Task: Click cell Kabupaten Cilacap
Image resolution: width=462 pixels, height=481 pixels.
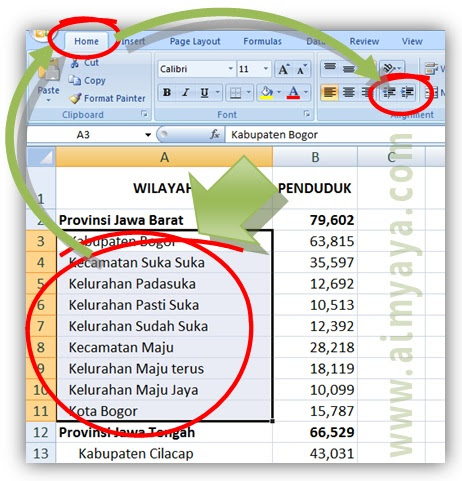Action: click(x=164, y=453)
